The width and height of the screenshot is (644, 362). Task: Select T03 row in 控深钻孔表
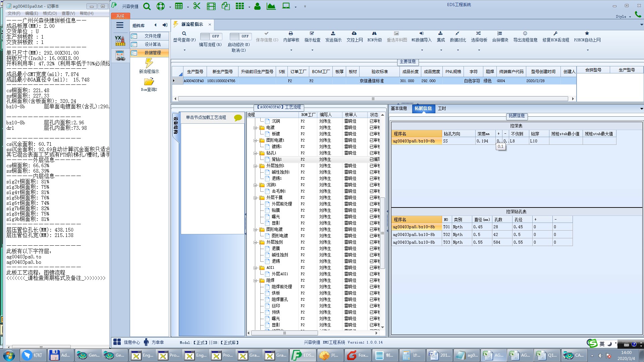[x=482, y=242]
